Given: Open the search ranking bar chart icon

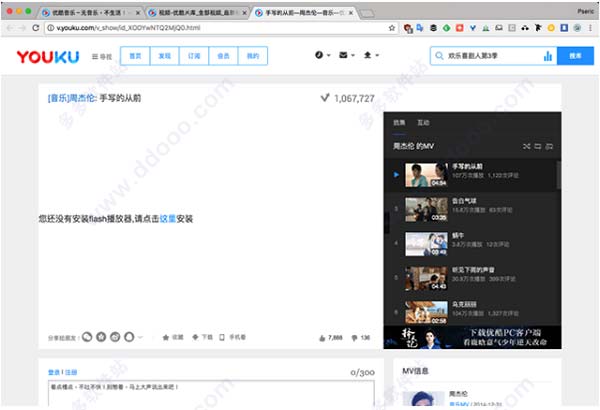Looking at the screenshot, I should point(548,56).
